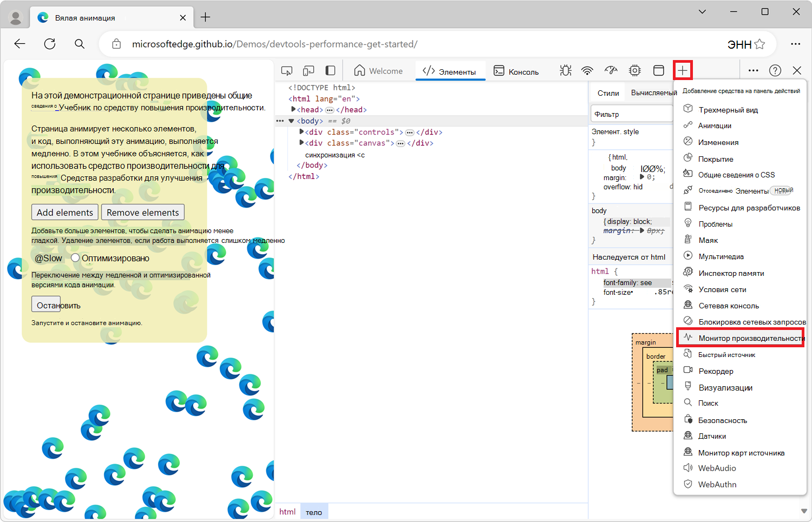
Task: Click the site info lock icon
Action: click(116, 44)
